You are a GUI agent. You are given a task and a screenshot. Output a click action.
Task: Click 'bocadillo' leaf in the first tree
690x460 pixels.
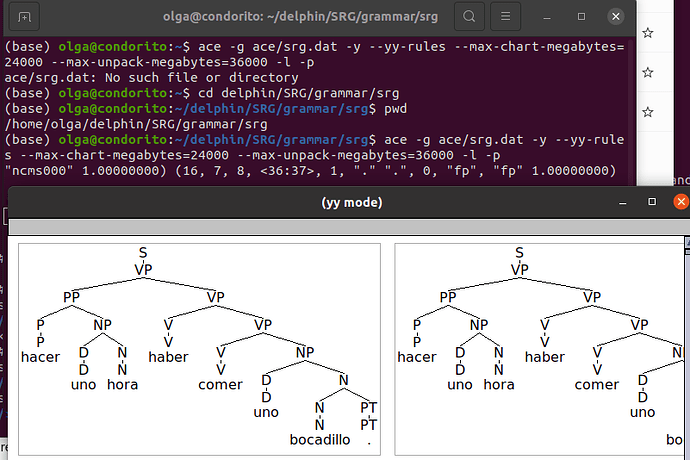[320, 440]
